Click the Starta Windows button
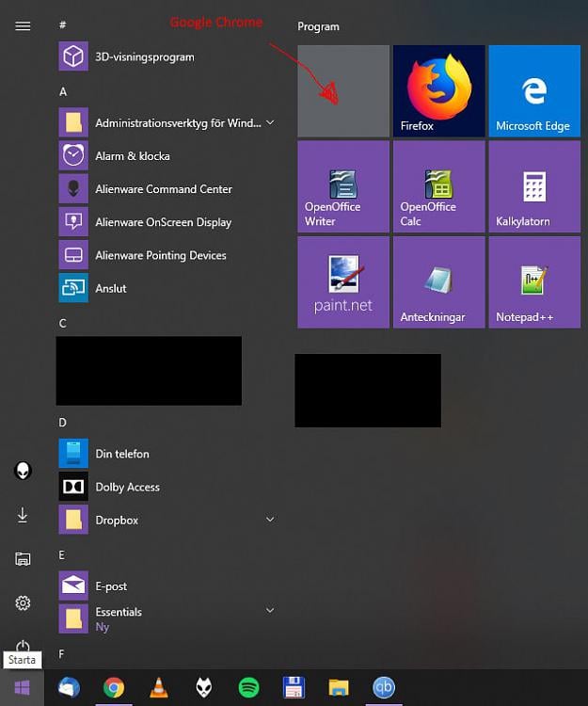The image size is (588, 706). 22,687
